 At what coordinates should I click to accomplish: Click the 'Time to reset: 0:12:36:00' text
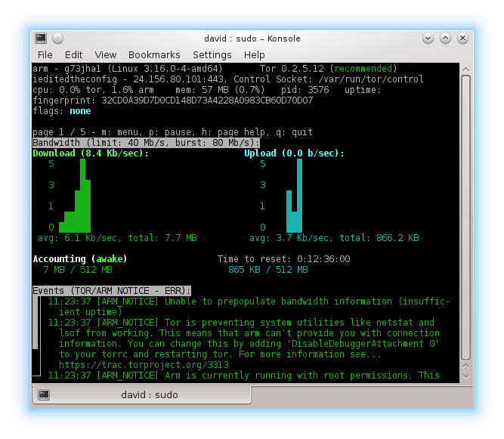coord(284,259)
